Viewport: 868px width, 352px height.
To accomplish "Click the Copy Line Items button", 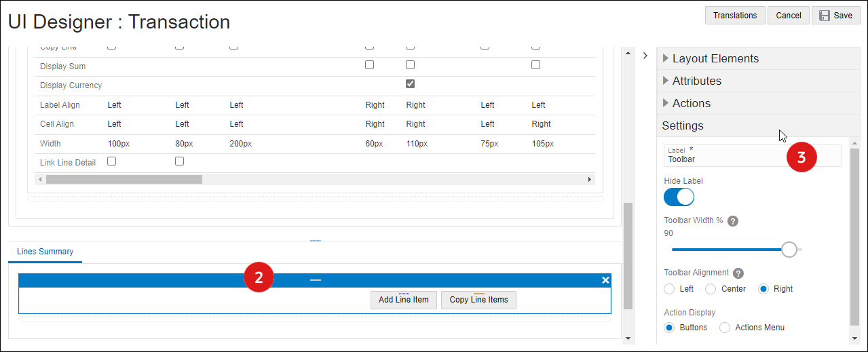I will pos(478,300).
